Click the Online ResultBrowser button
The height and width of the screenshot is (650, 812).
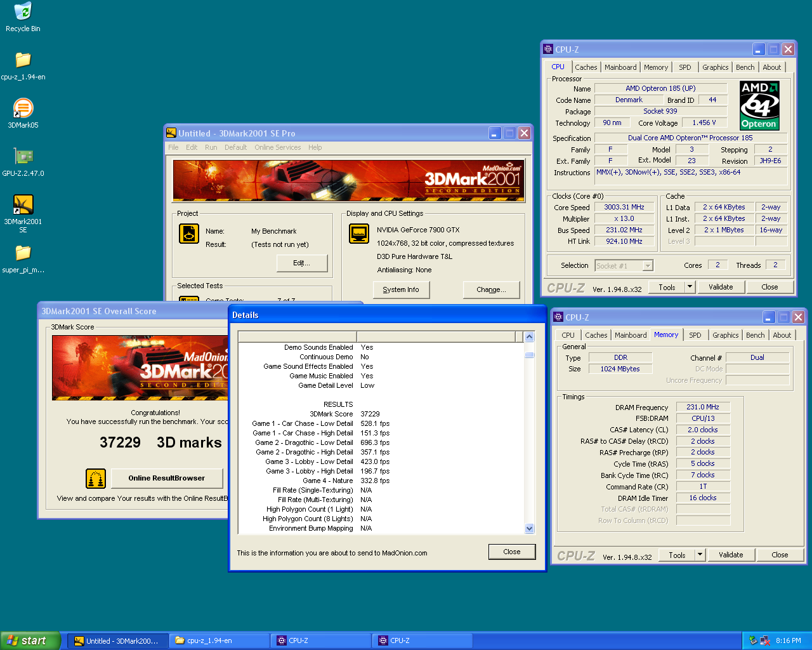[167, 478]
